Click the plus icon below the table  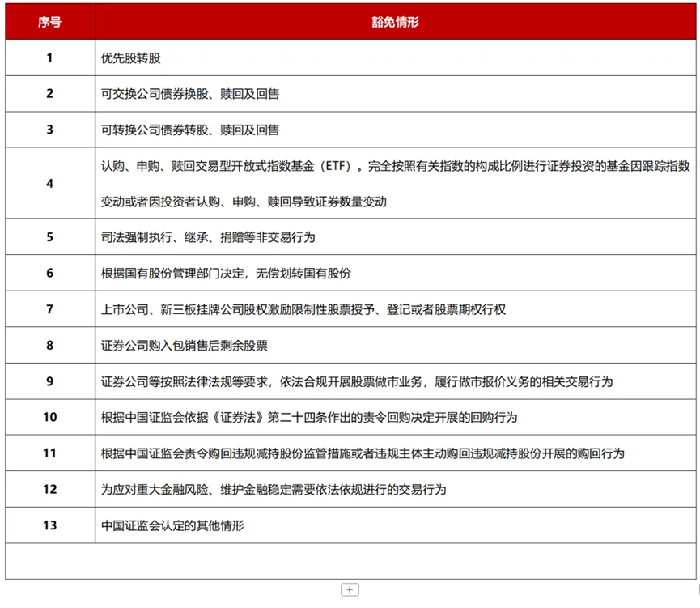(x=350, y=590)
